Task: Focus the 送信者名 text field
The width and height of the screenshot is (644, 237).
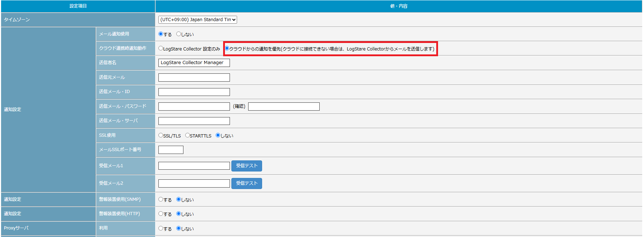Action: pos(194,63)
